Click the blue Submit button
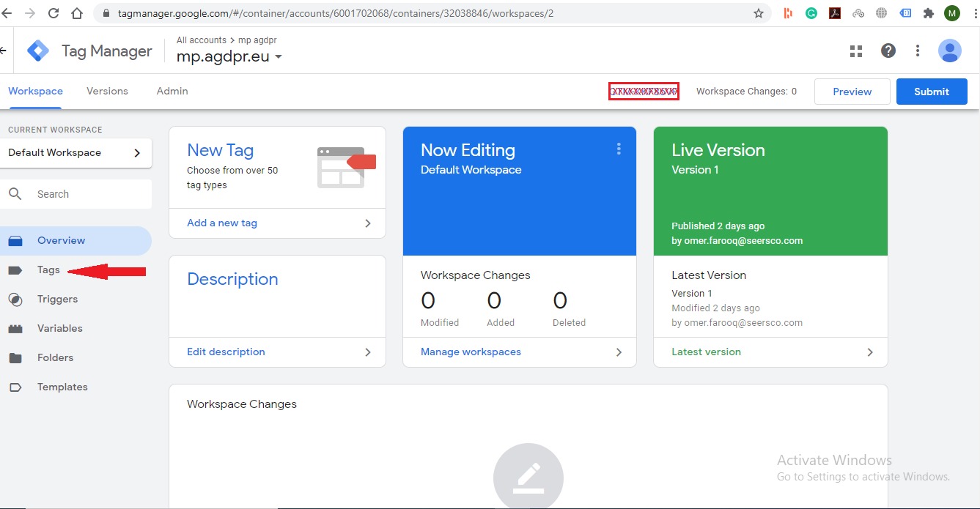 (x=932, y=92)
